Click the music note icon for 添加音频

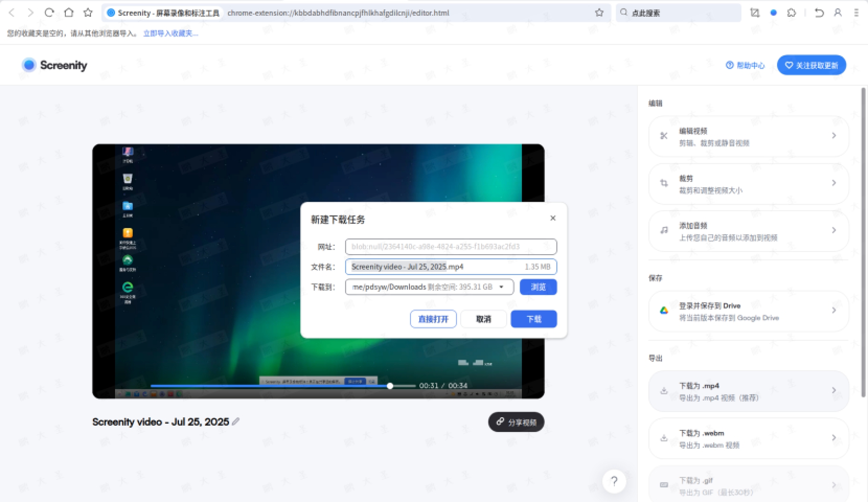(x=664, y=230)
